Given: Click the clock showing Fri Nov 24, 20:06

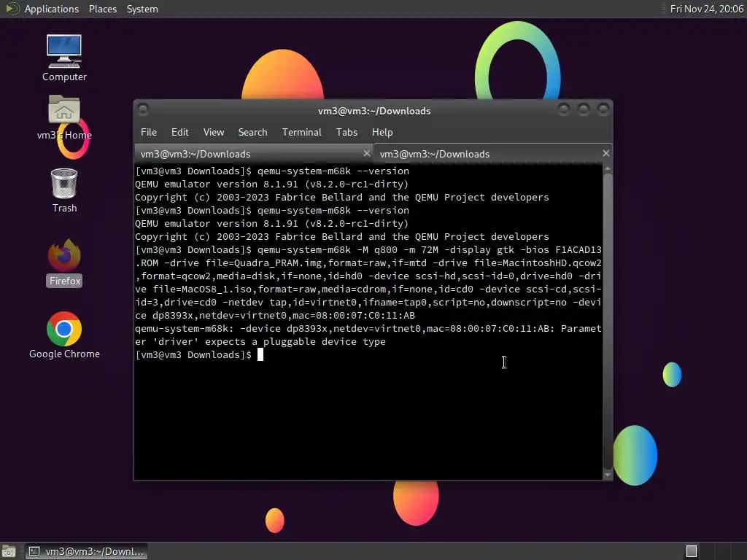Looking at the screenshot, I should [706, 9].
